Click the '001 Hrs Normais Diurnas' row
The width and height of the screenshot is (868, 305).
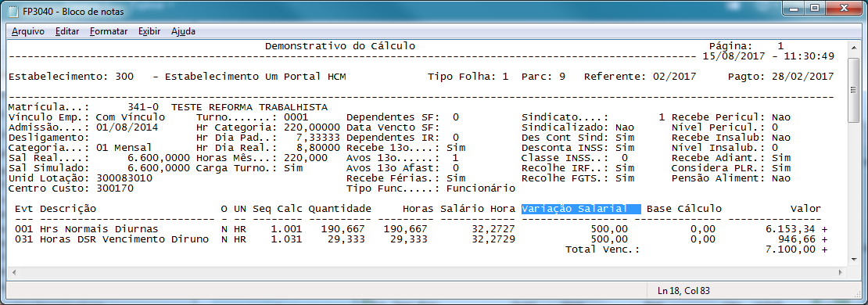click(x=421, y=229)
